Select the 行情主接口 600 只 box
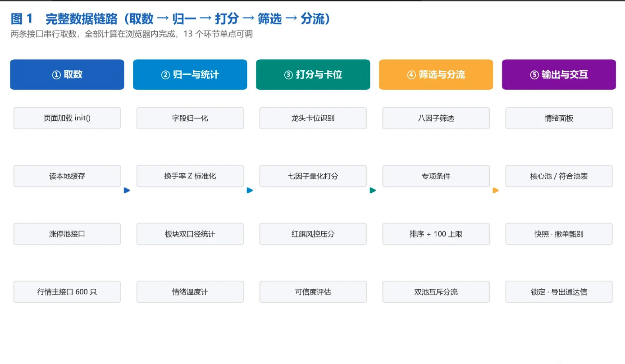This screenshot has height=364, width=625. point(67,292)
